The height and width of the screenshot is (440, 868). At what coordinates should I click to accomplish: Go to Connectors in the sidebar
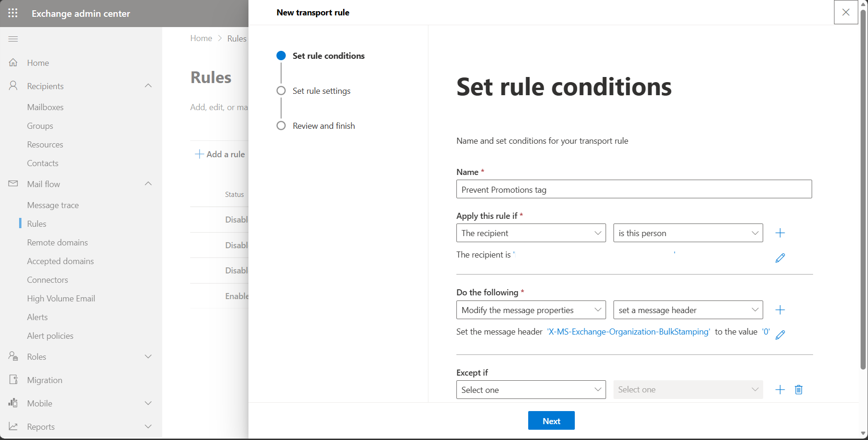(x=48, y=280)
